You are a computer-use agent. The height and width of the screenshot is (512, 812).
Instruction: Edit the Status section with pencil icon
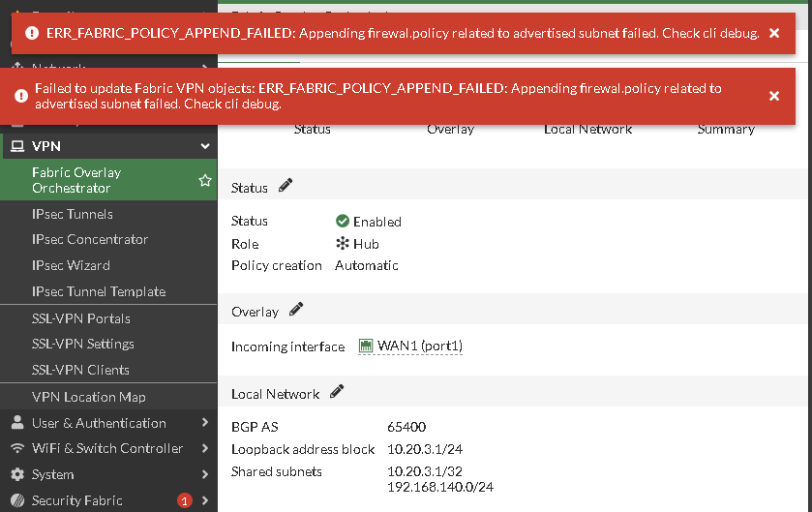pos(286,186)
